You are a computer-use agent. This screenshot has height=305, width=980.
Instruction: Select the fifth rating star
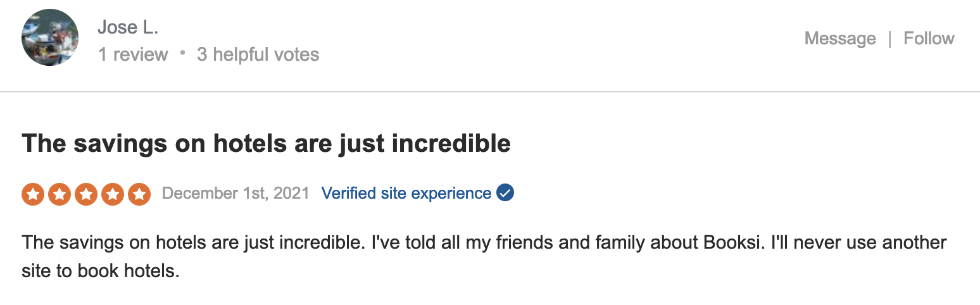[x=139, y=194]
